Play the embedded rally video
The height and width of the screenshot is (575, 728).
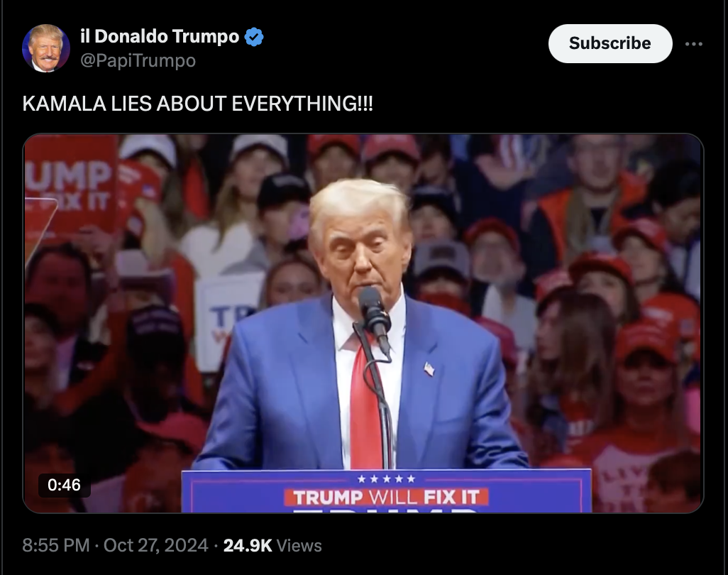point(363,323)
